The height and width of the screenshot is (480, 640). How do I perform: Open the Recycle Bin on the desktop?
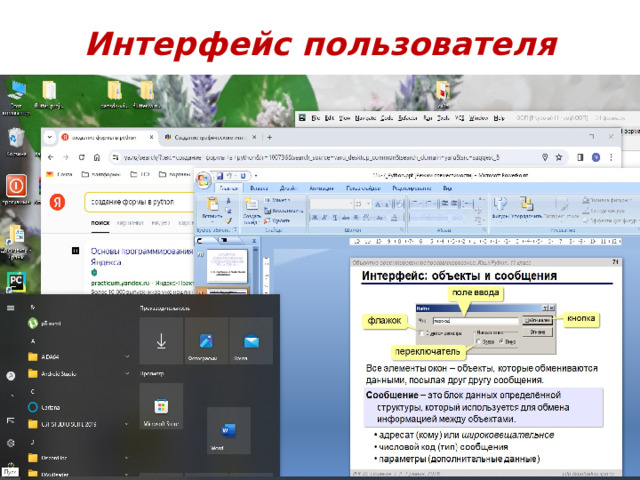[x=16, y=142]
